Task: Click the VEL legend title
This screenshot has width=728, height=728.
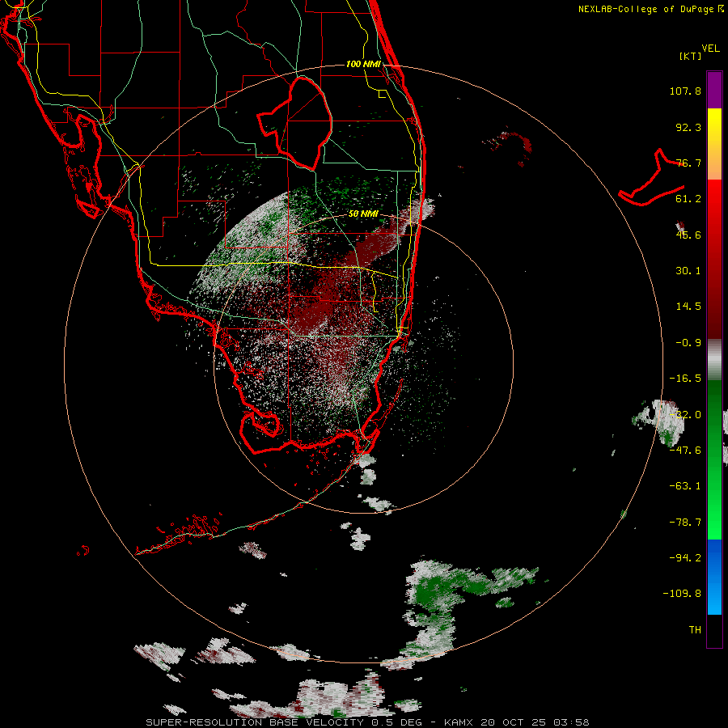Action: (x=710, y=49)
